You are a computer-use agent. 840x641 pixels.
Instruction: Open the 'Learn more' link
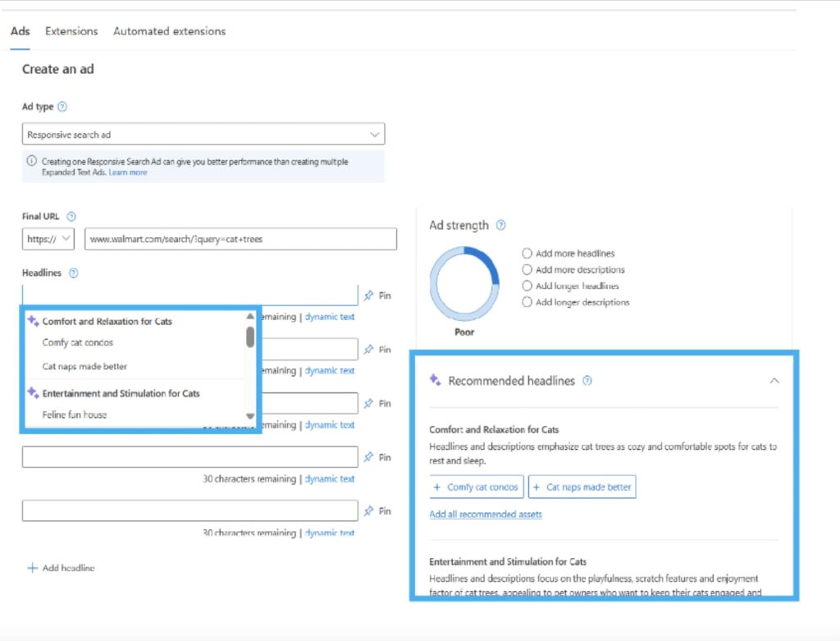[x=128, y=172]
